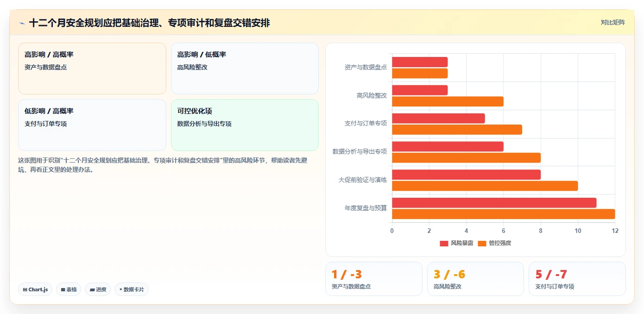The image size is (644, 314).
Task: Click the 对比矩阵 label in header
Action: (612, 22)
